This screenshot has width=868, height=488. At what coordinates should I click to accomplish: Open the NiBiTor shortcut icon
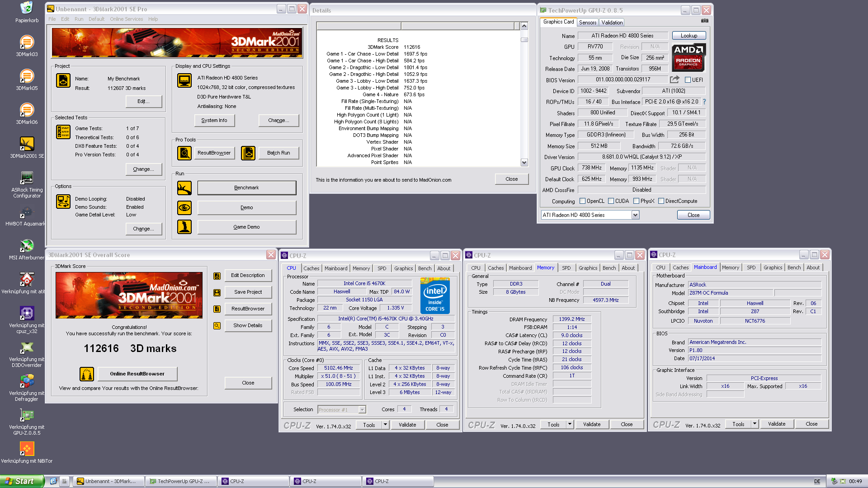click(x=27, y=449)
